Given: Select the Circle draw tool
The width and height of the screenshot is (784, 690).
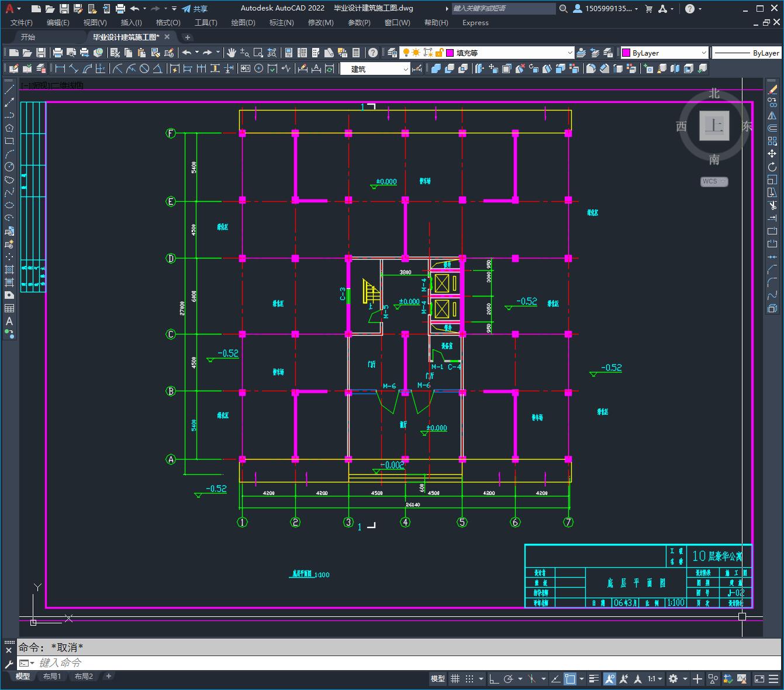Looking at the screenshot, I should tap(9, 167).
